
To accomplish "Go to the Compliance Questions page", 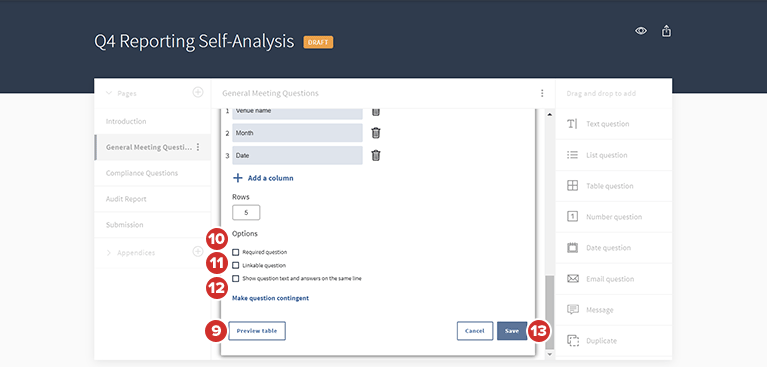I will pyautogui.click(x=142, y=173).
